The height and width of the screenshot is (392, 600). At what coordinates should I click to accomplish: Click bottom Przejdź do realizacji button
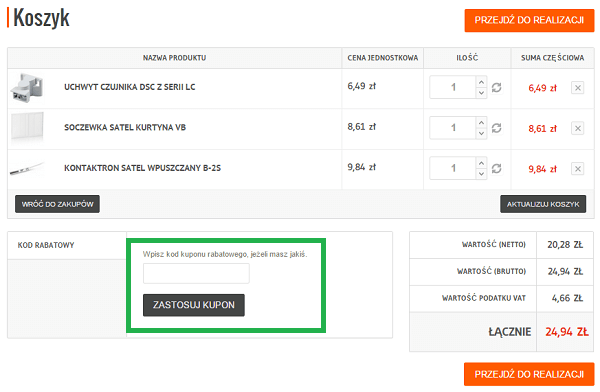pyautogui.click(x=529, y=374)
